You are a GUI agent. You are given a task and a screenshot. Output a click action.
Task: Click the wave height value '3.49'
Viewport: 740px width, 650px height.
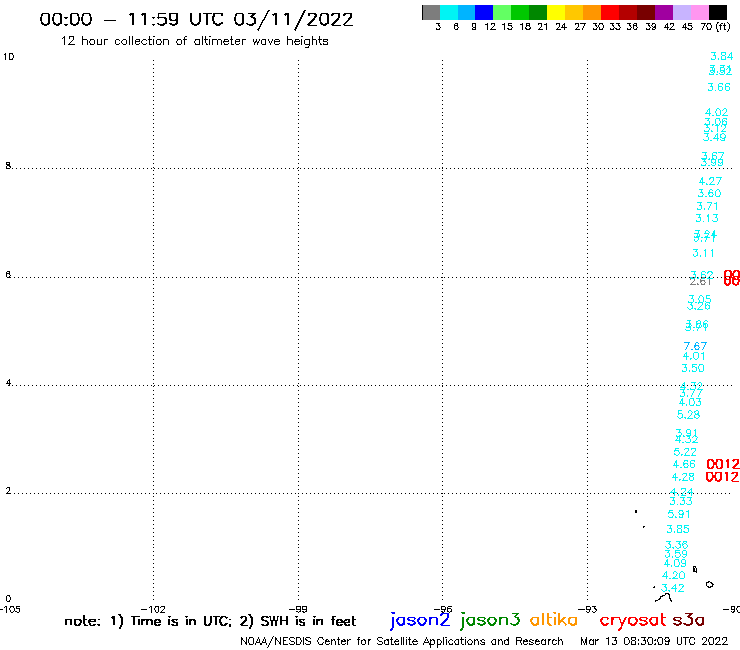(714, 137)
